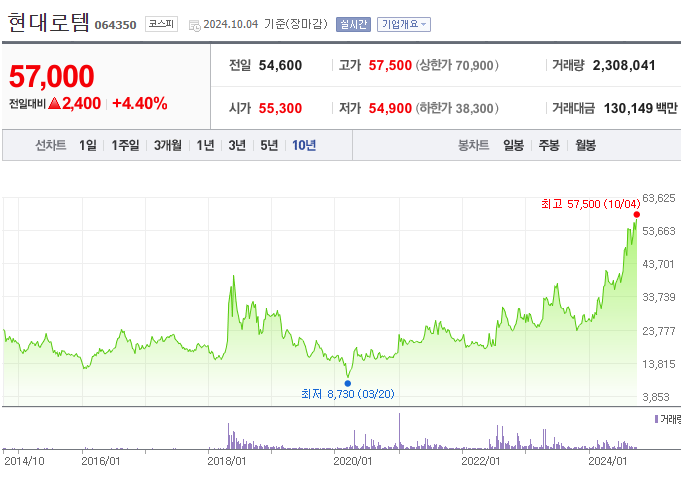Viewport: 681px width, 480px height.
Task: Click the 2020/01 x-axis label
Action: coord(353,461)
